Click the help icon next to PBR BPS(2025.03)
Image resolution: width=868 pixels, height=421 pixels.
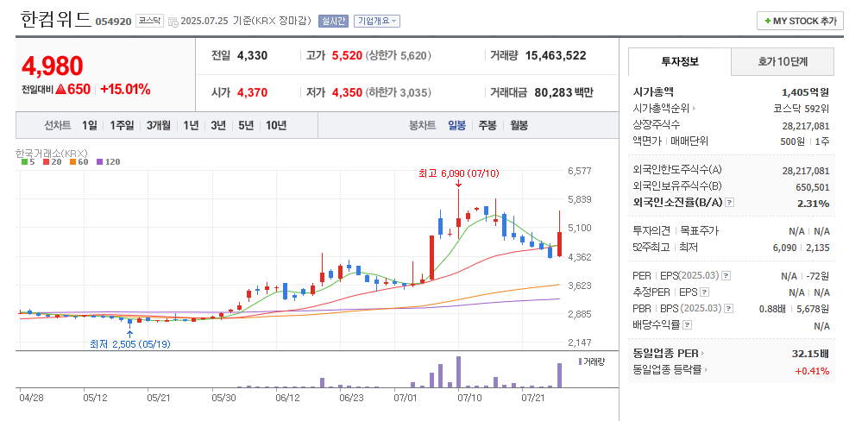click(729, 309)
